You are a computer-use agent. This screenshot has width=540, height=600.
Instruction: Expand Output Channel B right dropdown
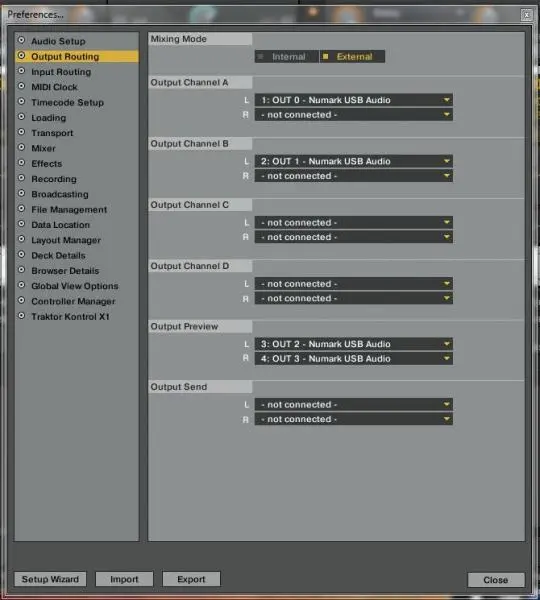coord(354,176)
